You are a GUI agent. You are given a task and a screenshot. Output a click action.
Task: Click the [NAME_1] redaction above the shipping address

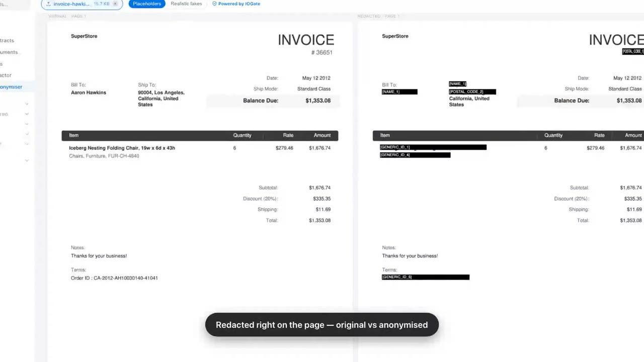(458, 83)
